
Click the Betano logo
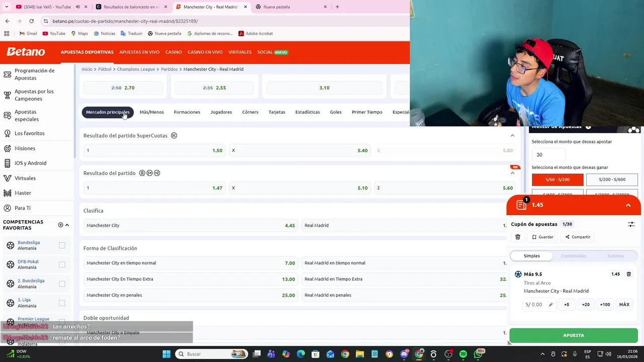click(26, 52)
